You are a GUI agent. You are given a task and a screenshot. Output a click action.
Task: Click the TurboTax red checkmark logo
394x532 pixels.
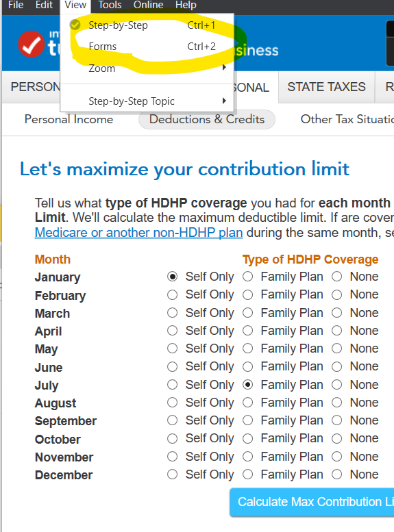(32, 44)
